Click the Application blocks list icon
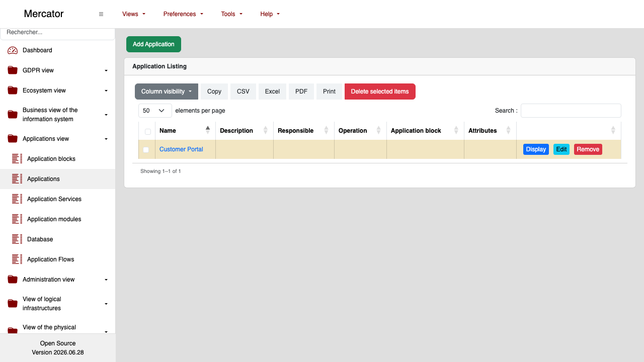This screenshot has height=362, width=644. pos(17,159)
